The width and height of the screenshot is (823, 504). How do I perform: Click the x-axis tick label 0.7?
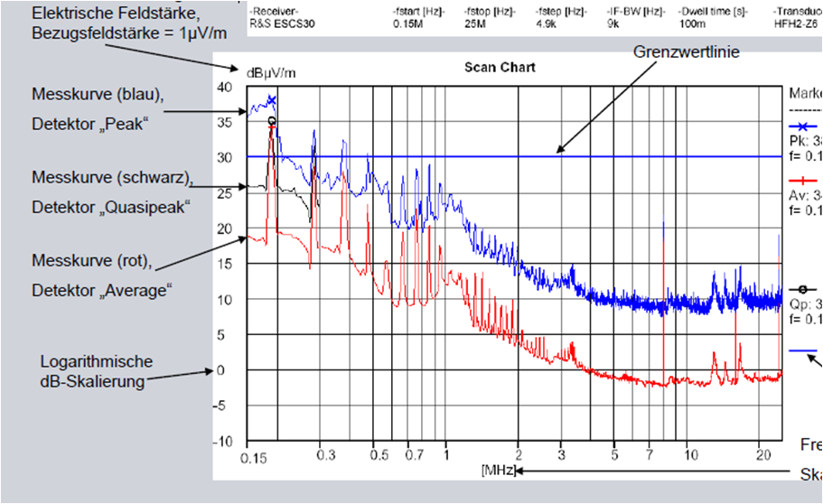point(414,454)
